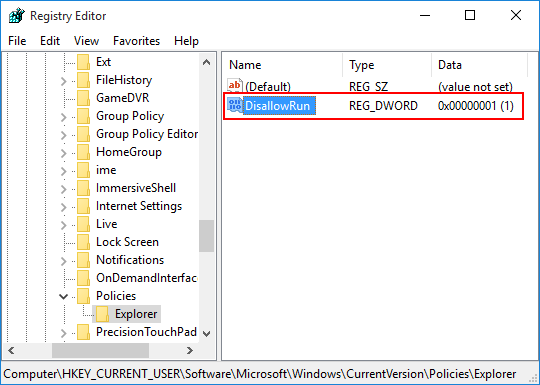
Task: Click tree pane vertical scrollbar down arrow
Action: tap(207, 333)
